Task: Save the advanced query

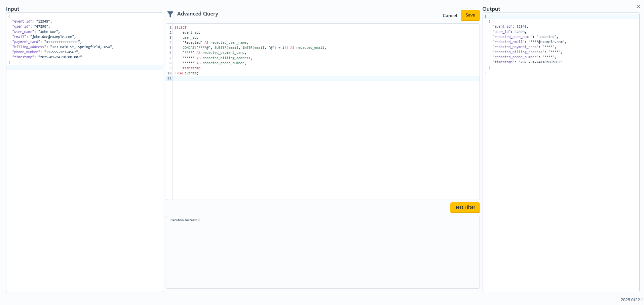Action: point(470,15)
